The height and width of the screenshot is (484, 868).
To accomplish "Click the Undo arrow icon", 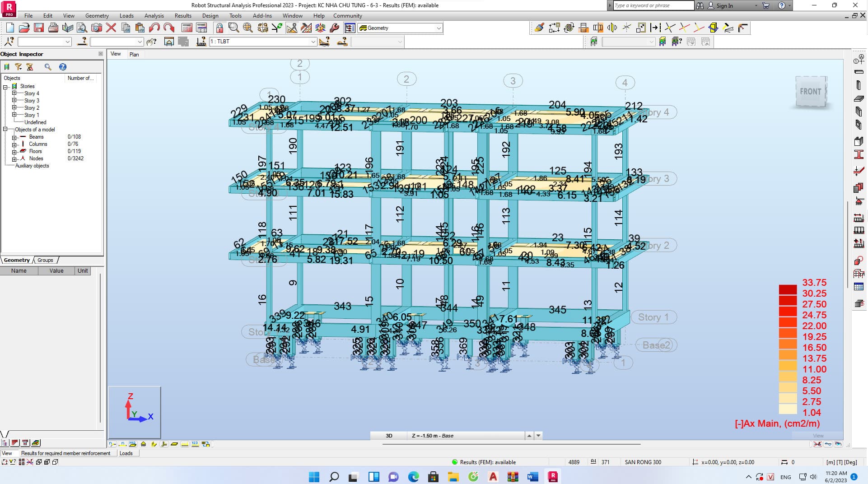I will tap(154, 28).
